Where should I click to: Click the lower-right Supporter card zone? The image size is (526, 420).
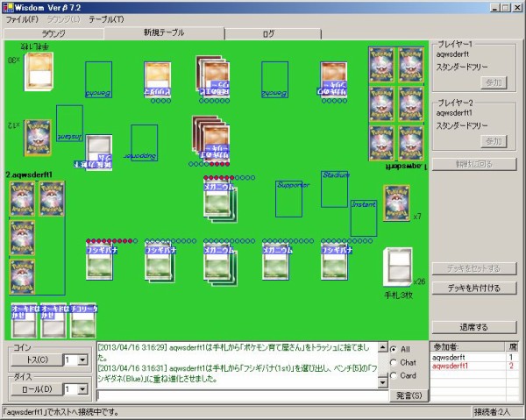[288, 200]
